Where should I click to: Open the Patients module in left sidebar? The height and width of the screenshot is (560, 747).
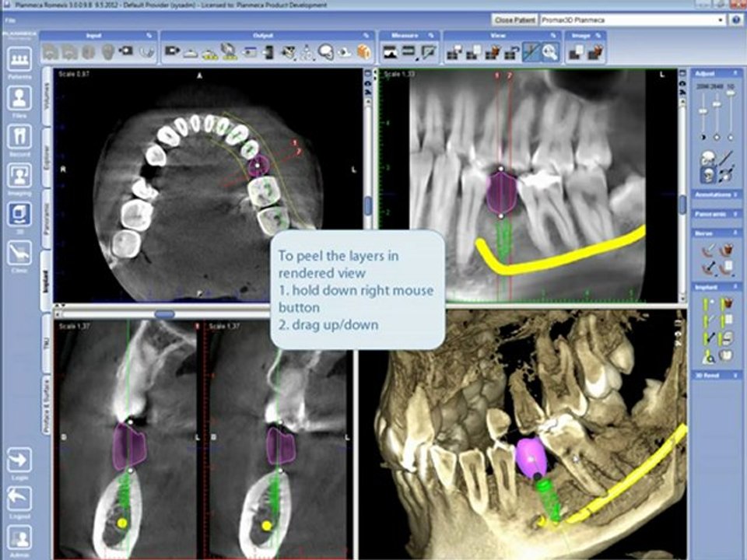click(x=19, y=59)
